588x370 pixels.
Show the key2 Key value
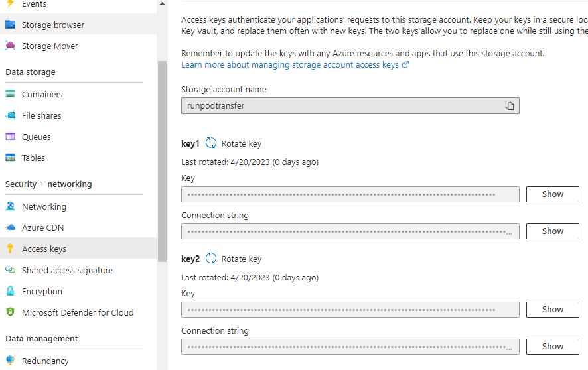pos(552,310)
